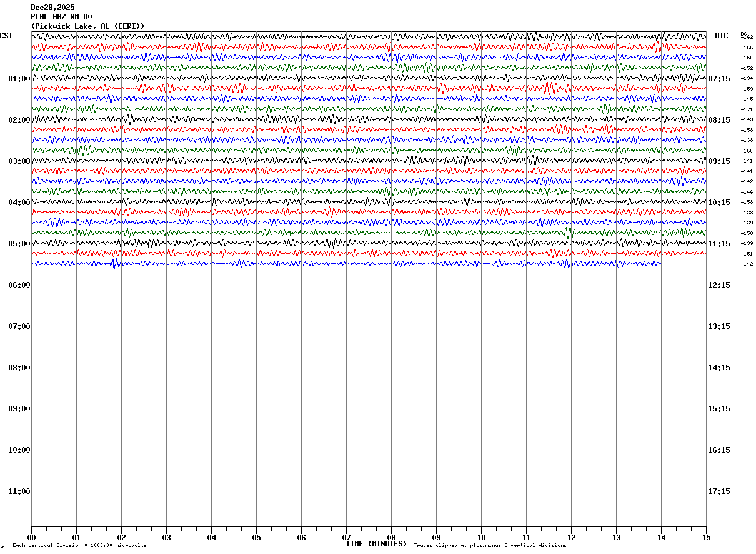Click the DC offset value -160
The width and height of the screenshot is (756, 554).
point(747,151)
